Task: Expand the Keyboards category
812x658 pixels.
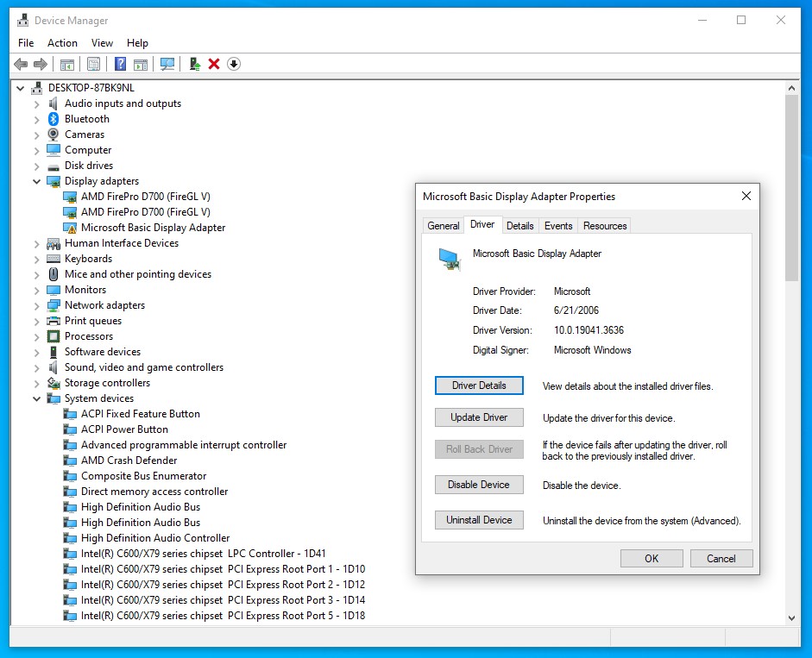Action: (37, 260)
